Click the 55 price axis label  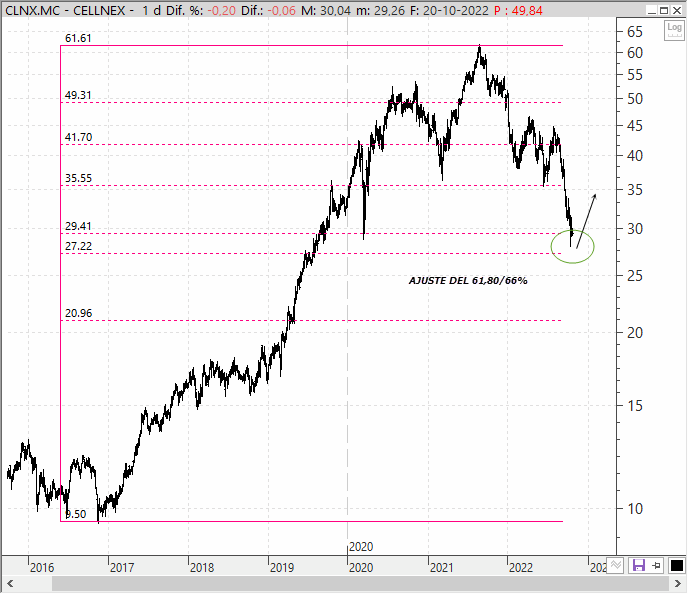(x=635, y=75)
